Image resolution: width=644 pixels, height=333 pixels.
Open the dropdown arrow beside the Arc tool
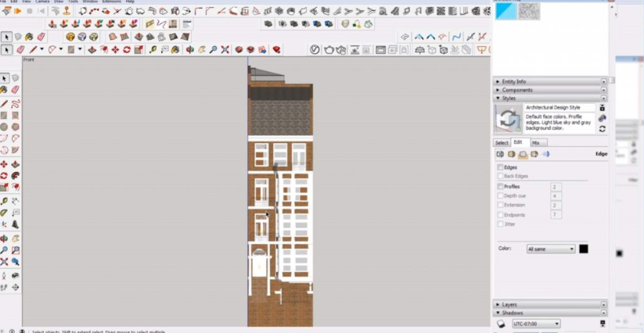61,49
